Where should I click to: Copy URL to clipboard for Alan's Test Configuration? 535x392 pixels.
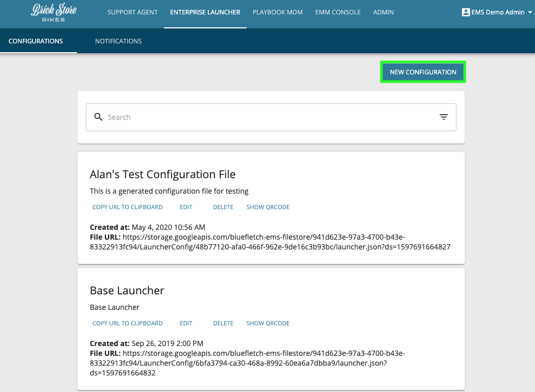(128, 207)
